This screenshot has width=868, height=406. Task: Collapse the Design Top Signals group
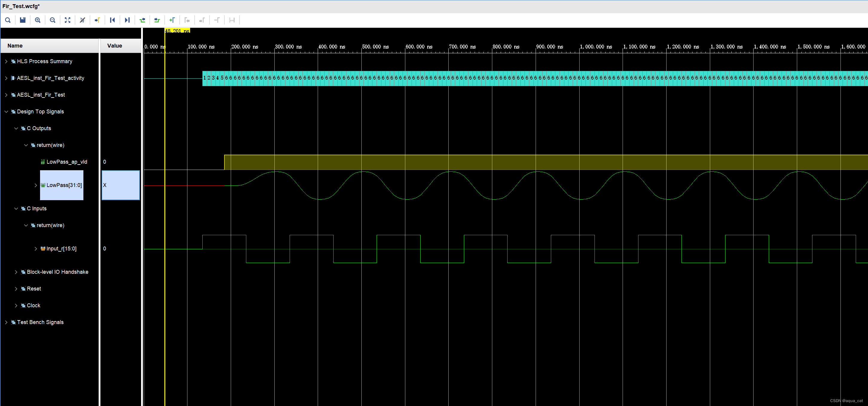6,112
